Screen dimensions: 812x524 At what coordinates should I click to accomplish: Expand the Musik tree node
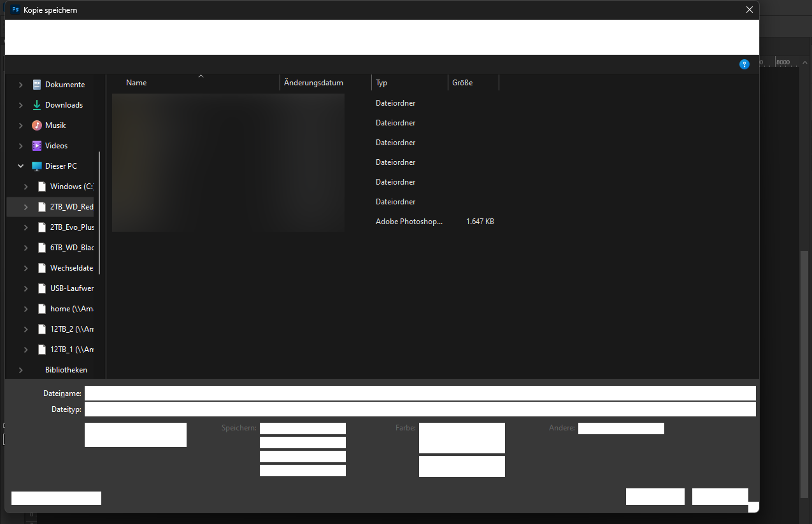[21, 125]
